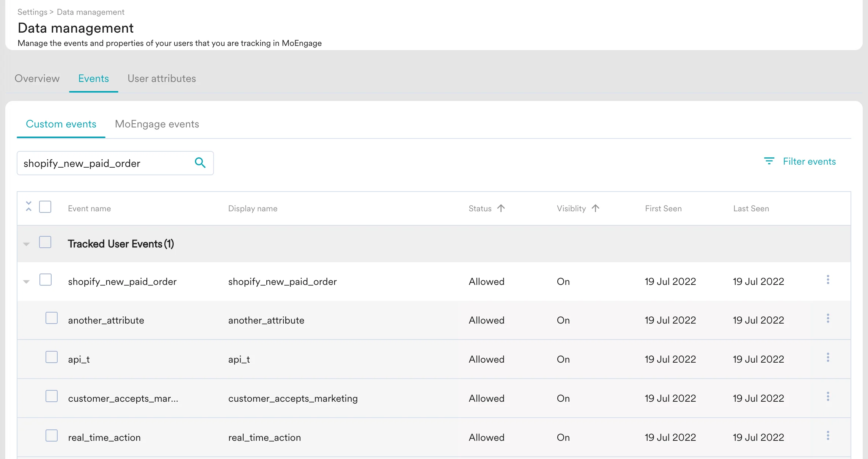This screenshot has height=459, width=868.
Task: Open more options for another_attribute row
Action: 828,318
